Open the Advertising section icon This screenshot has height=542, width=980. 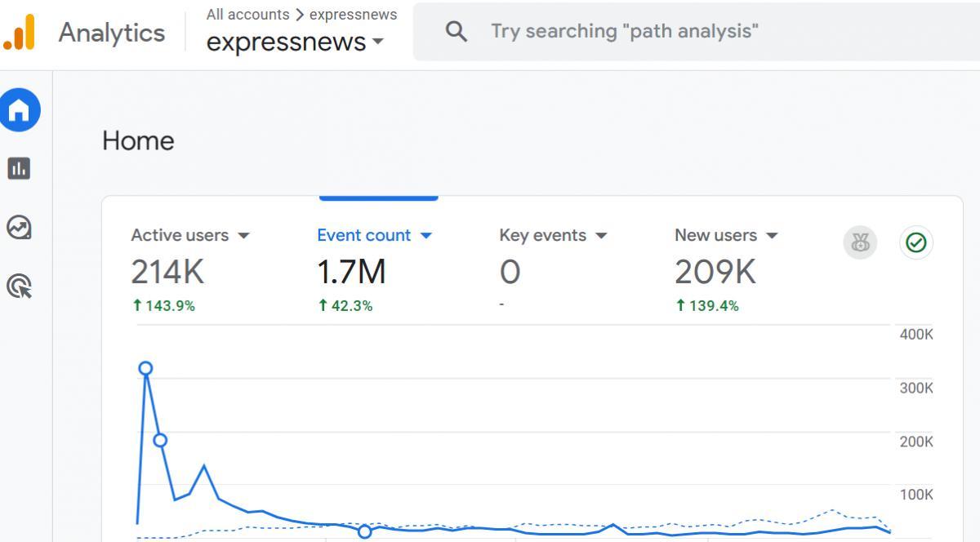(x=19, y=287)
